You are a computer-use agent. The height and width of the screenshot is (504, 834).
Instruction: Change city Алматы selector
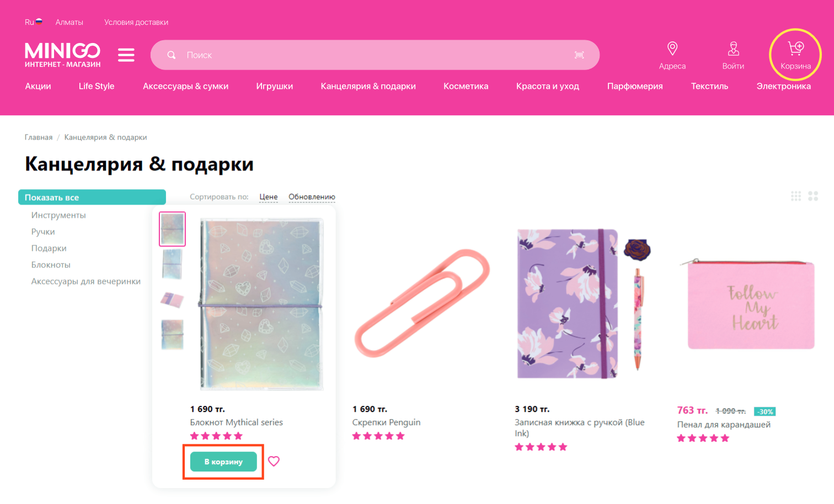point(69,22)
